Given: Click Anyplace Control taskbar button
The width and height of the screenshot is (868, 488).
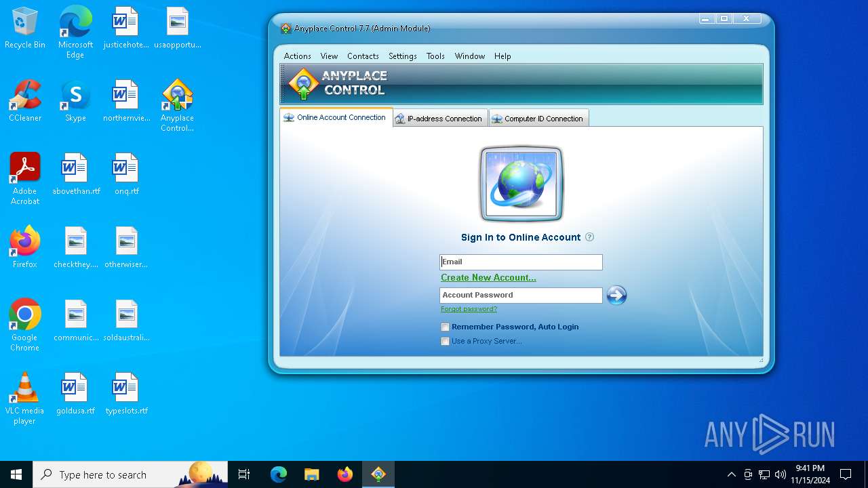Looking at the screenshot, I should point(378,474).
